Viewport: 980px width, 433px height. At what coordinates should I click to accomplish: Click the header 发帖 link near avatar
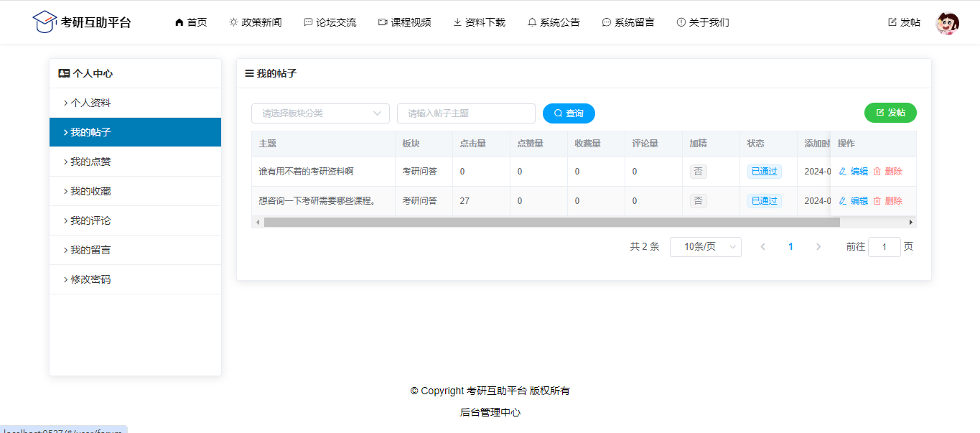904,22
